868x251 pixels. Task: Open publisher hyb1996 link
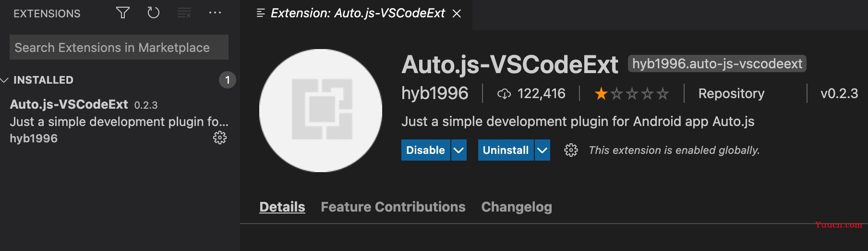click(435, 93)
